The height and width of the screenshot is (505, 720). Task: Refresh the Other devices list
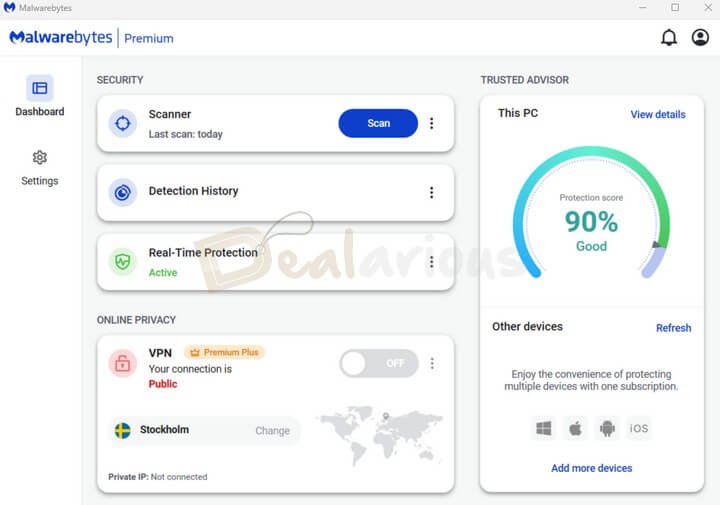[x=673, y=328]
